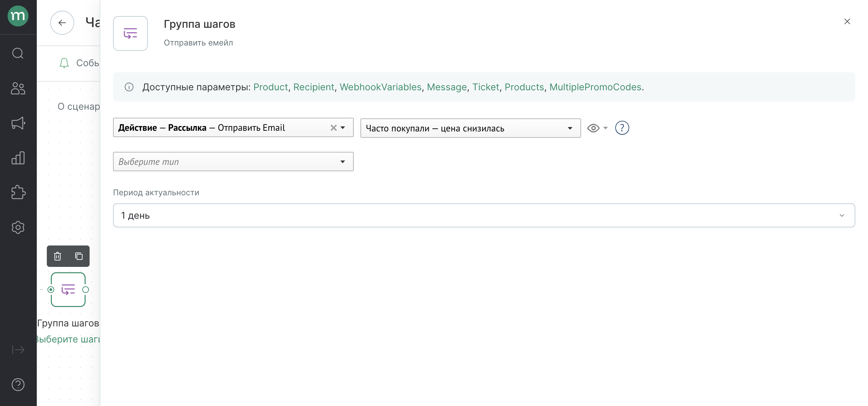Open the Products parameter link
This screenshot has height=406, width=868.
click(524, 87)
